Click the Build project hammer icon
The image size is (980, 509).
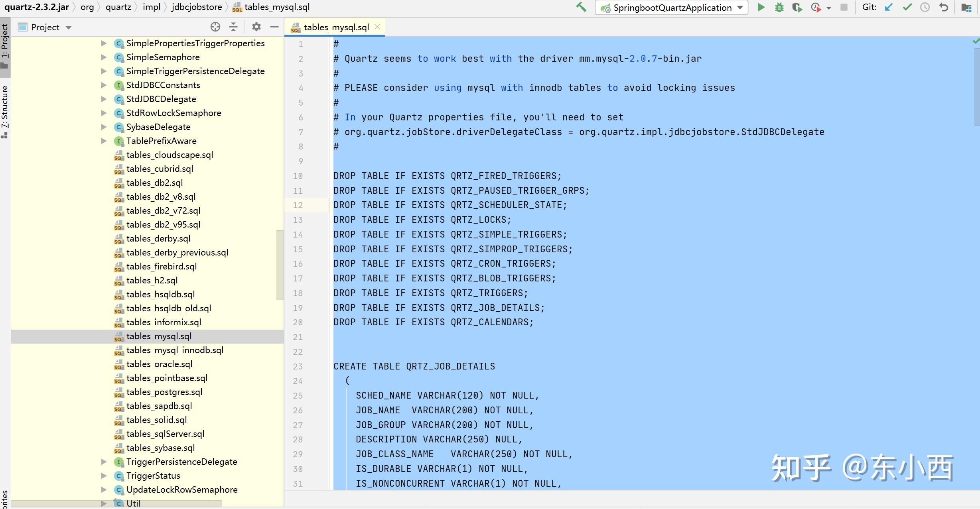coord(581,7)
